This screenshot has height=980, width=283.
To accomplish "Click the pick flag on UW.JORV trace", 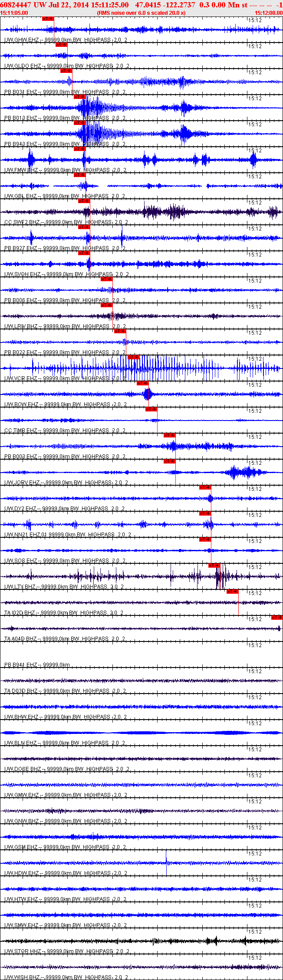I will (169, 461).
